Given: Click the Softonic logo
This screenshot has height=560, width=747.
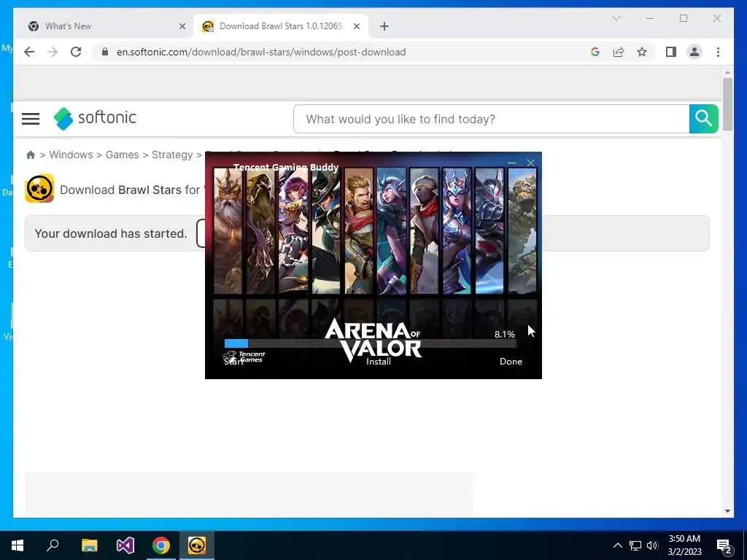Looking at the screenshot, I should pos(95,118).
